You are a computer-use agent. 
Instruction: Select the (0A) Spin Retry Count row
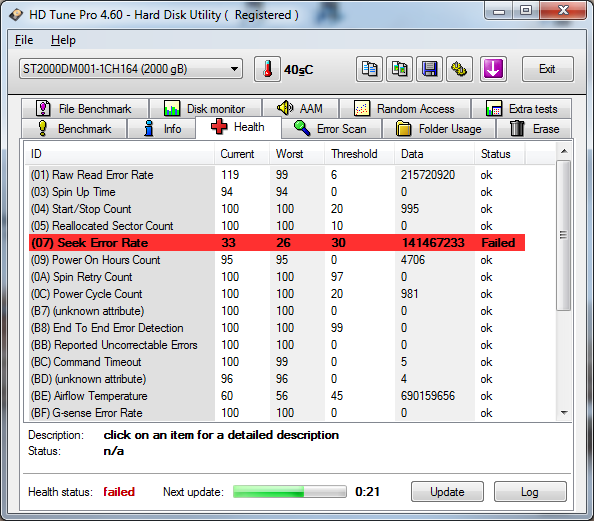(277, 277)
